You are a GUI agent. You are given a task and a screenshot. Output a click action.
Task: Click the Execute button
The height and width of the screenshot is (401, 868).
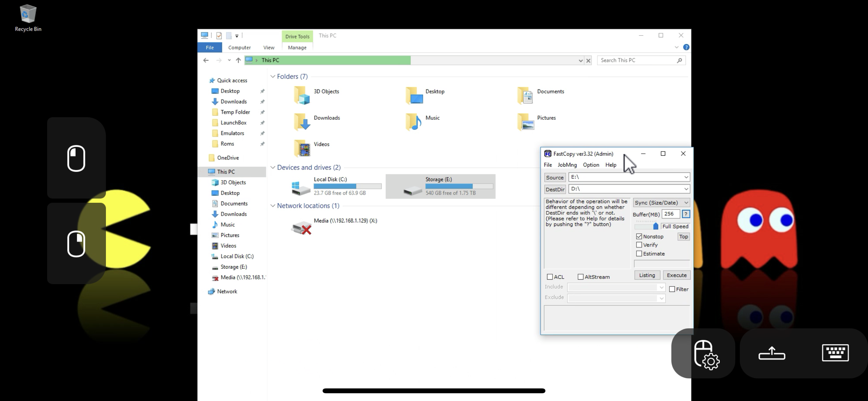click(x=677, y=275)
